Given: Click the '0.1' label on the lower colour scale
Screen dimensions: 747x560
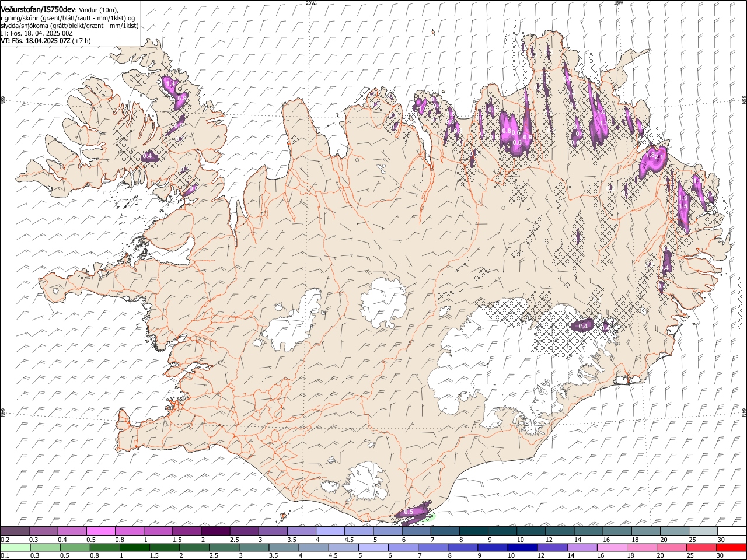Looking at the screenshot, I should (x=5, y=556).
